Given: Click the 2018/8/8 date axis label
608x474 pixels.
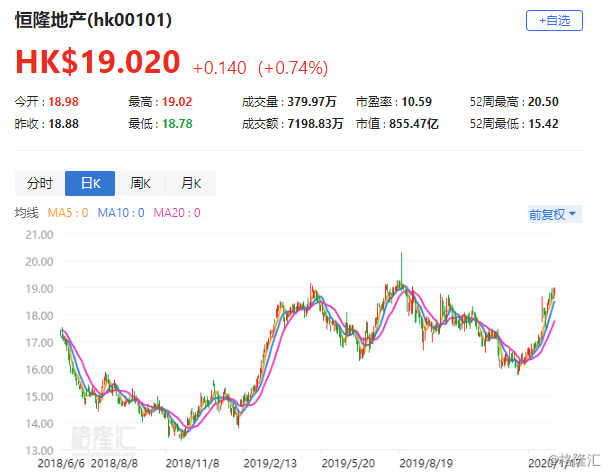Looking at the screenshot, I should pos(114,463).
